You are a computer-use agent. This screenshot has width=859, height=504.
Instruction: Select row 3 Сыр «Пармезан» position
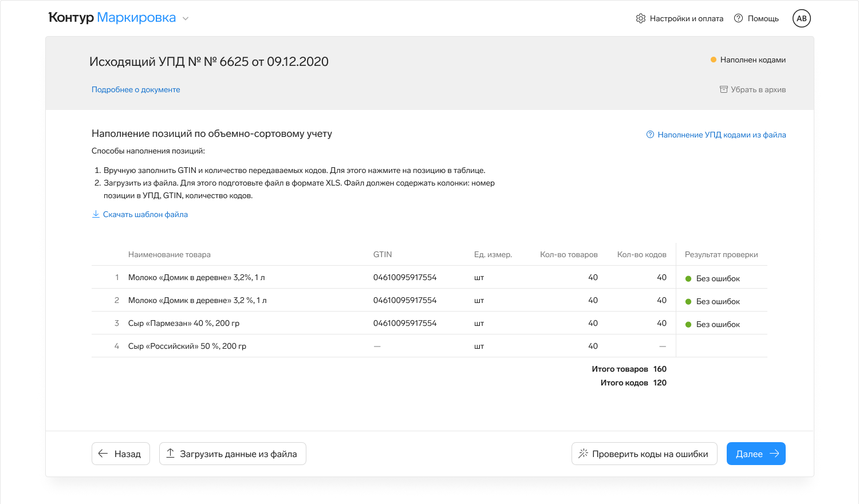(x=184, y=323)
